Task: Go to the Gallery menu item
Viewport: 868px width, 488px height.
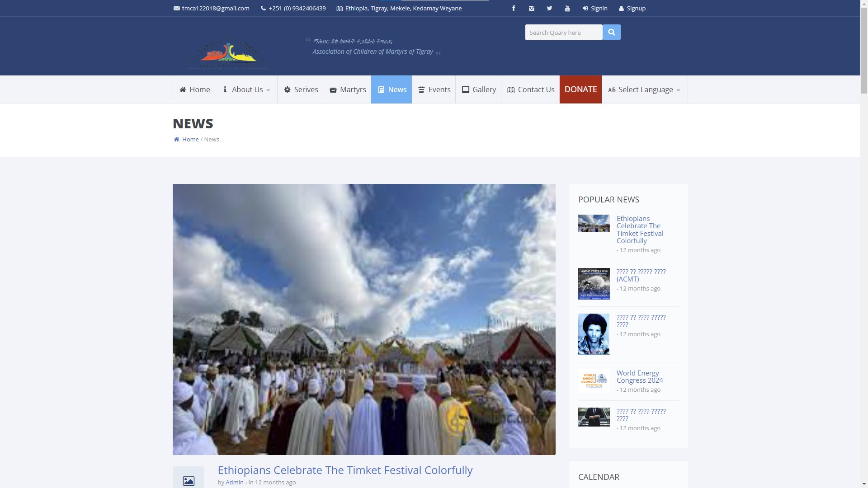Action: click(x=478, y=89)
